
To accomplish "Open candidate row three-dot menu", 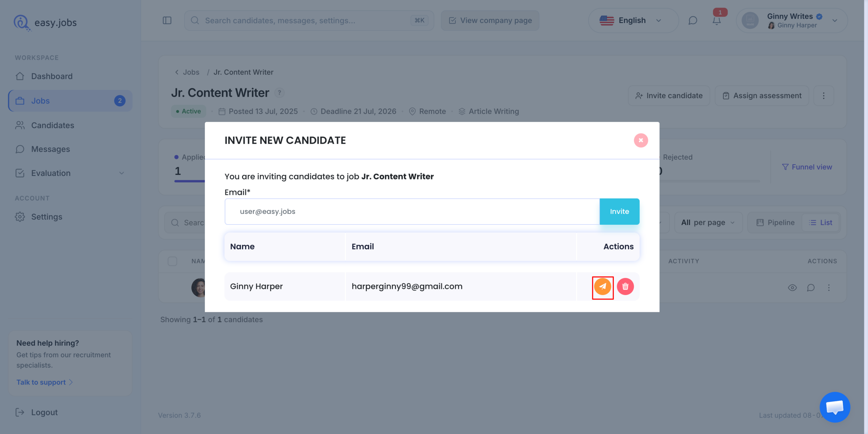I will [829, 288].
